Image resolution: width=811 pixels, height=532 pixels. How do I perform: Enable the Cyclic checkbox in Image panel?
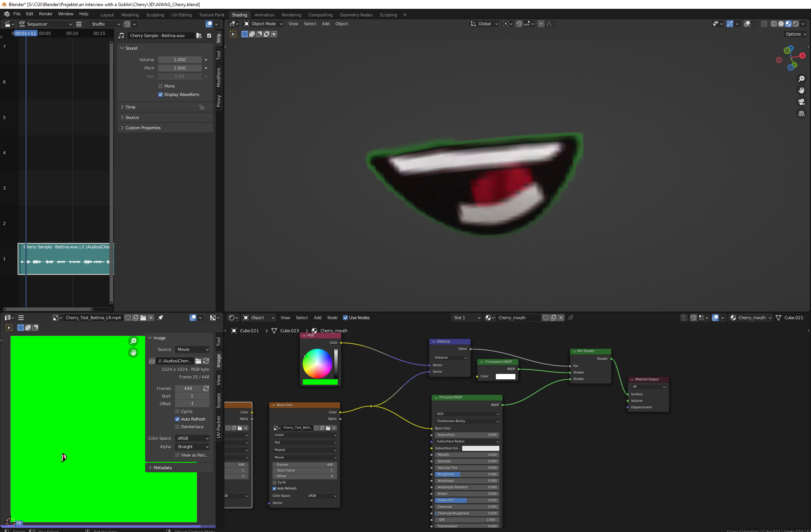click(177, 411)
